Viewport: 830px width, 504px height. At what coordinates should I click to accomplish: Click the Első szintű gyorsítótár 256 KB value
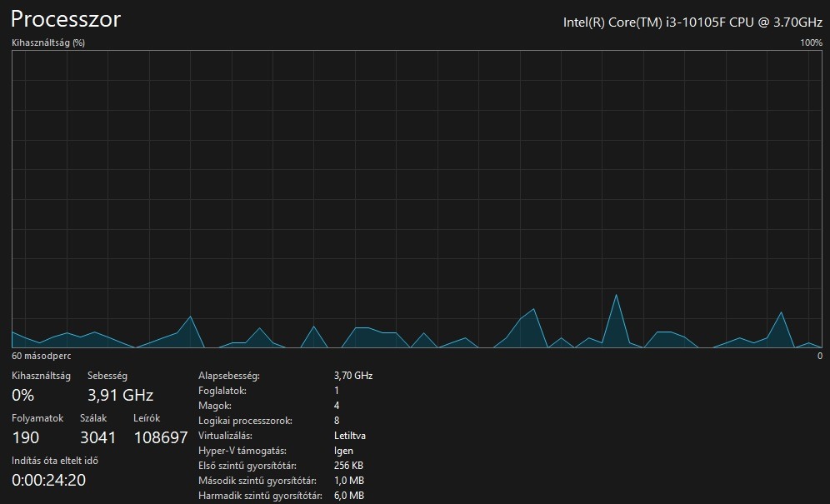click(x=348, y=466)
